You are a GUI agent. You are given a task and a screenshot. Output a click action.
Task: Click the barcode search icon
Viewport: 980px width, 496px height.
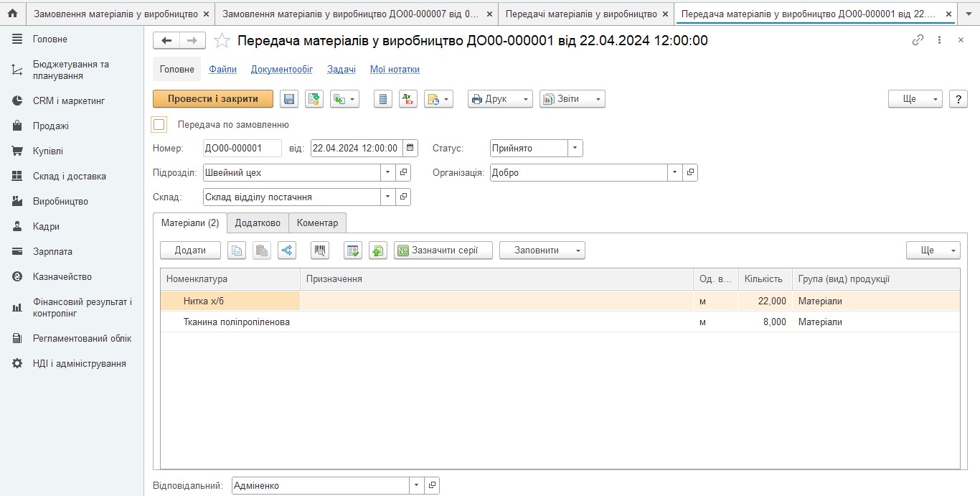pos(320,250)
